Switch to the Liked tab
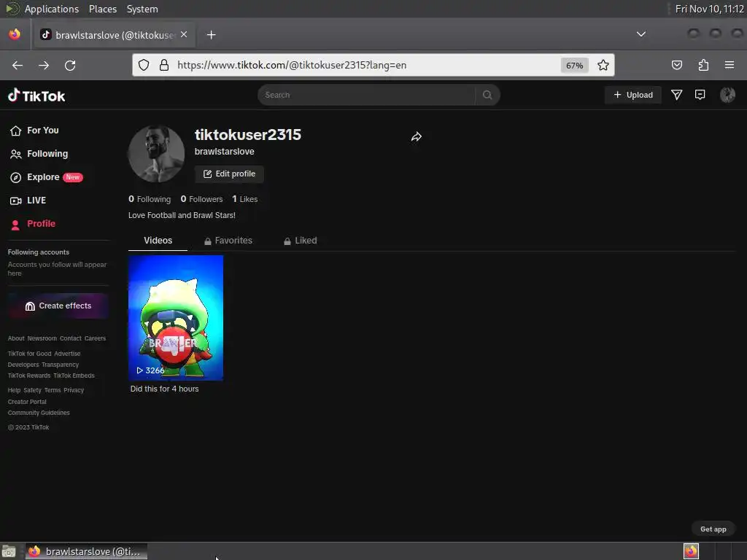The width and height of the screenshot is (747, 560). [x=300, y=241]
